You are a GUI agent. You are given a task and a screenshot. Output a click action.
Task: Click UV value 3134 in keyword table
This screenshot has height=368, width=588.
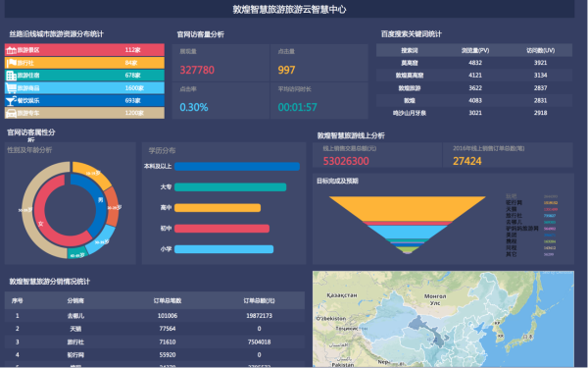(x=540, y=76)
